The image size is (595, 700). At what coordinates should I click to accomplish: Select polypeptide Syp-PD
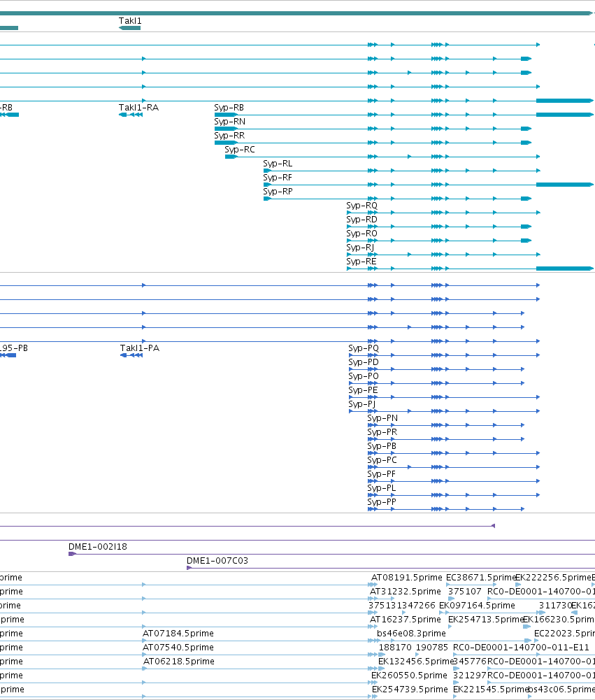click(364, 362)
